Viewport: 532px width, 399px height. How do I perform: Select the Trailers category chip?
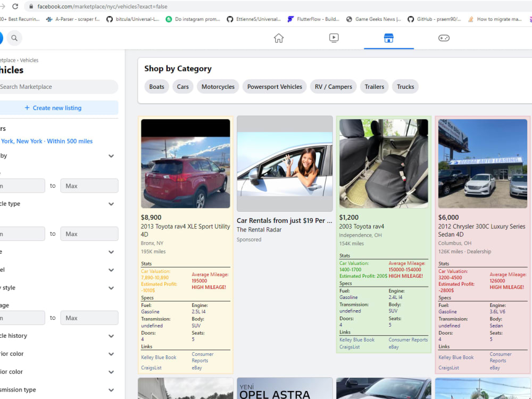375,87
